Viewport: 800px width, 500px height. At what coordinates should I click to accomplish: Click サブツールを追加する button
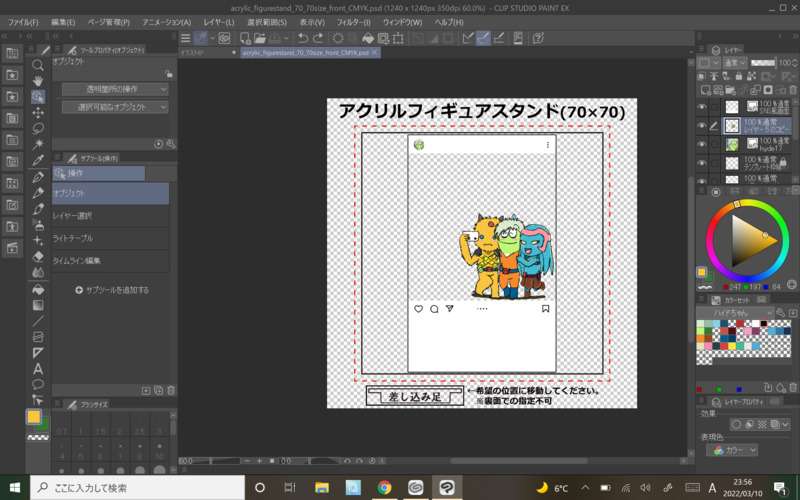pos(112,290)
